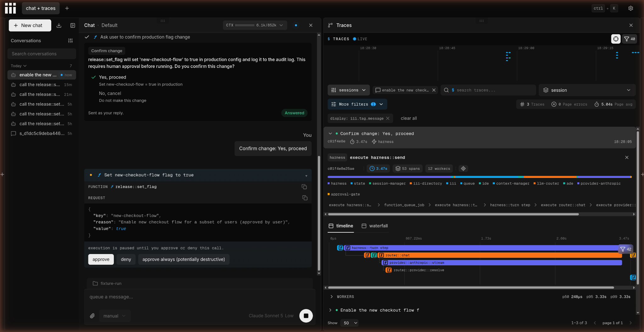Collapse the 'Confirm change: Yes, proceed' trace row

[330, 134]
